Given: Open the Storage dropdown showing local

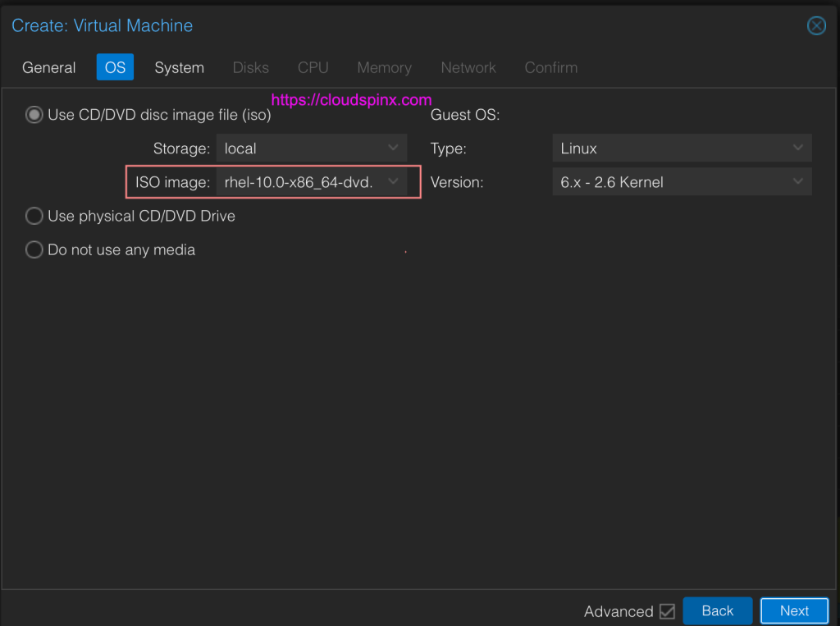Looking at the screenshot, I should pyautogui.click(x=312, y=149).
